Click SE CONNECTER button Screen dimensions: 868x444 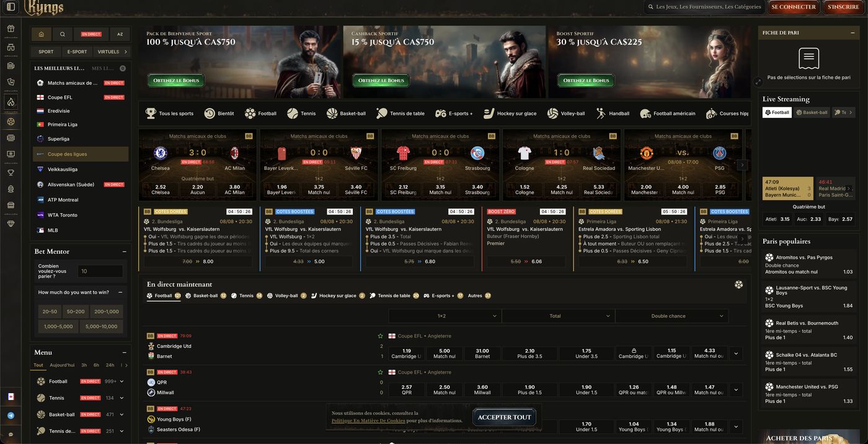point(794,7)
